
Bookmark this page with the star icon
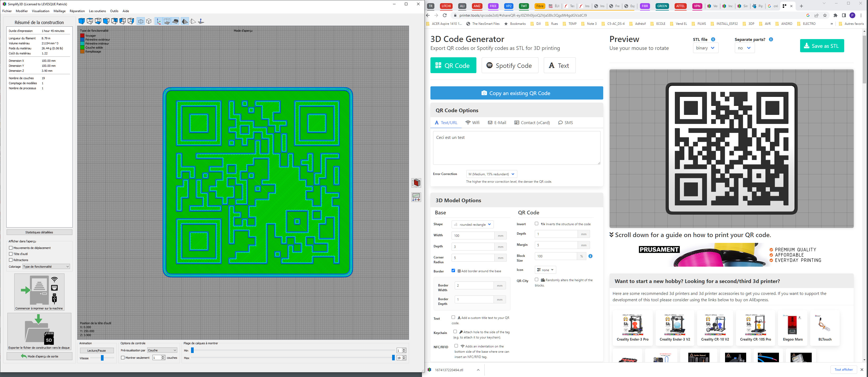[x=825, y=15]
